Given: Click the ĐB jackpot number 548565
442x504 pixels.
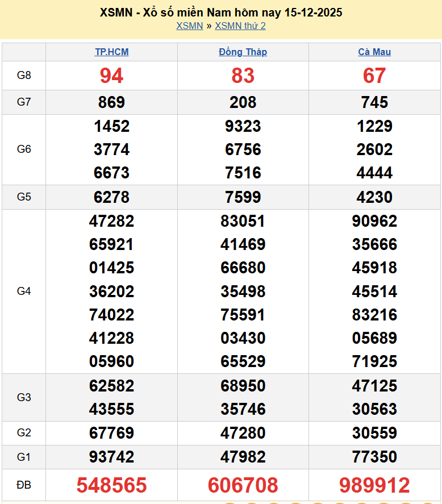Looking at the screenshot, I should click(111, 485).
